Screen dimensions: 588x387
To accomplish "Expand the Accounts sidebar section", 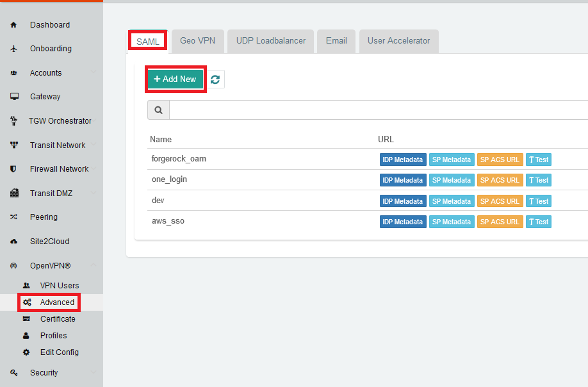I will (x=94, y=72).
